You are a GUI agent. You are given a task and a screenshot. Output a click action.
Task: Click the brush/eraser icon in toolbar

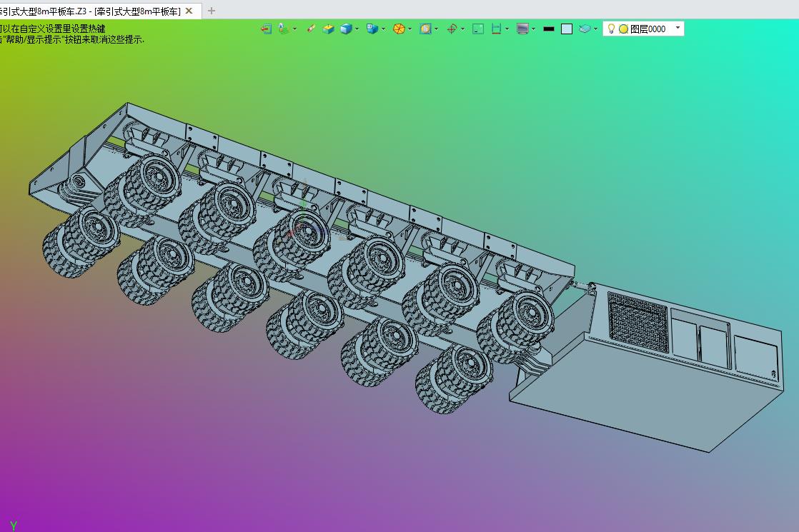[311, 29]
